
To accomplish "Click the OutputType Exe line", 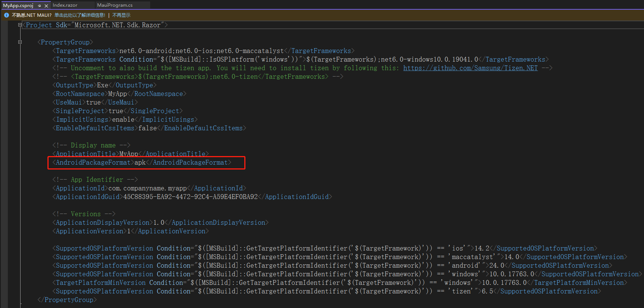I will pyautogui.click(x=105, y=85).
